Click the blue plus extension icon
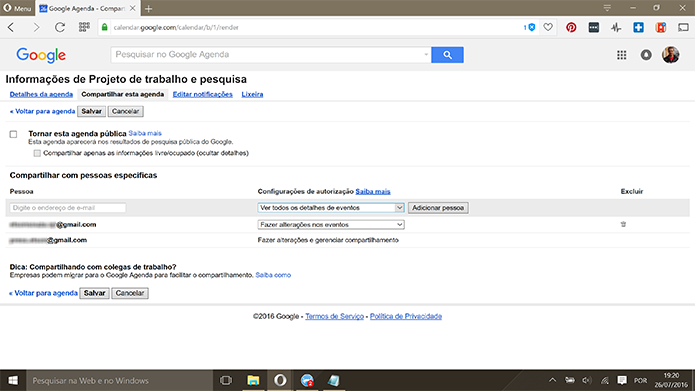The height and width of the screenshot is (391, 695). 638,27
